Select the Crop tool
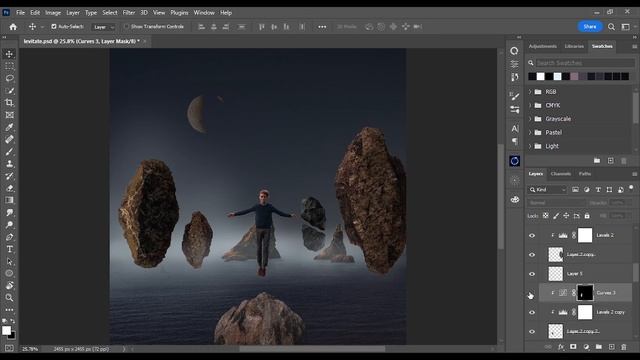Image resolution: width=640 pixels, height=360 pixels. tap(9, 102)
